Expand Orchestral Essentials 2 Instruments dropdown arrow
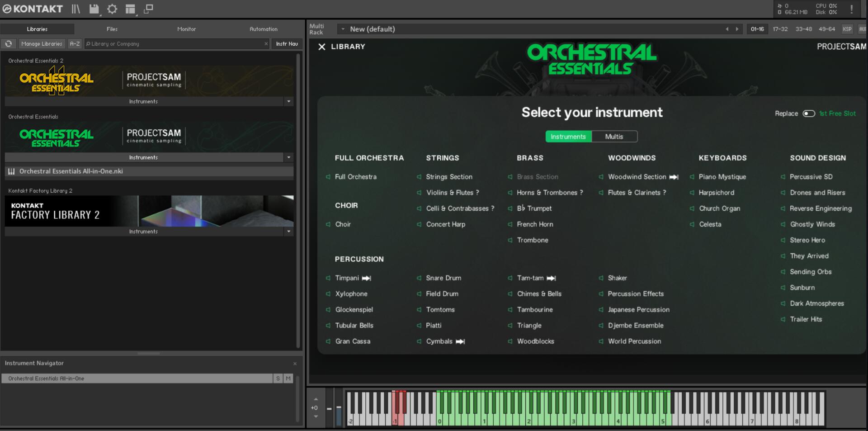Image resolution: width=868 pixels, height=431 pixels. click(x=288, y=101)
